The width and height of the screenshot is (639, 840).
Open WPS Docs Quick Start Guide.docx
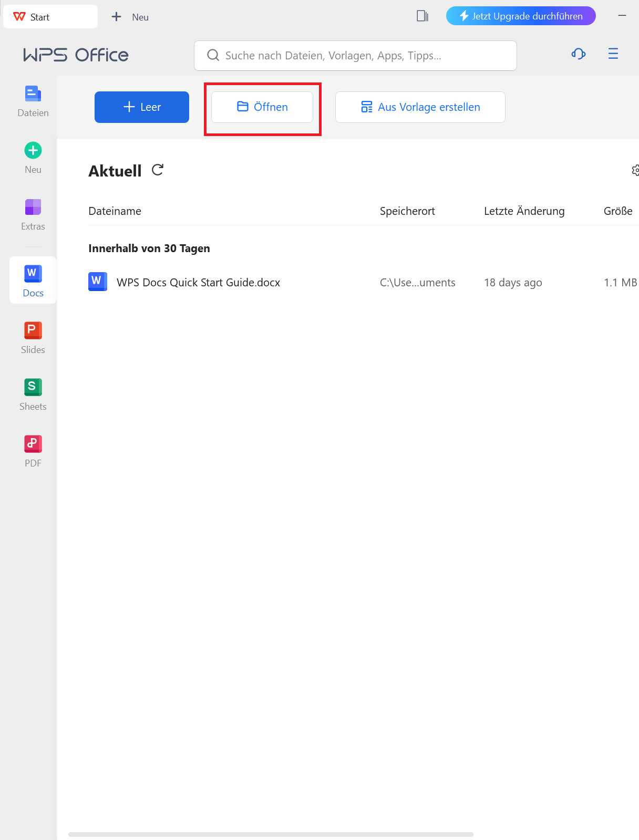click(x=199, y=283)
